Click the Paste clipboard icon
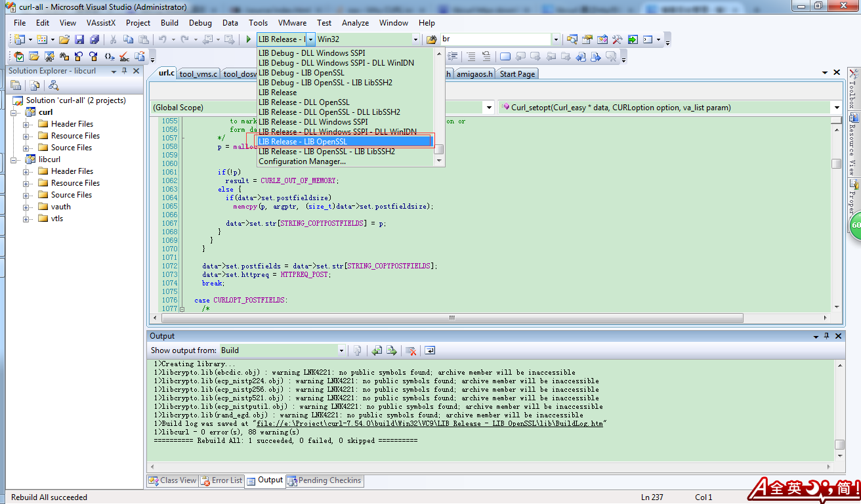Screen dimensions: 861x504 click(x=143, y=39)
